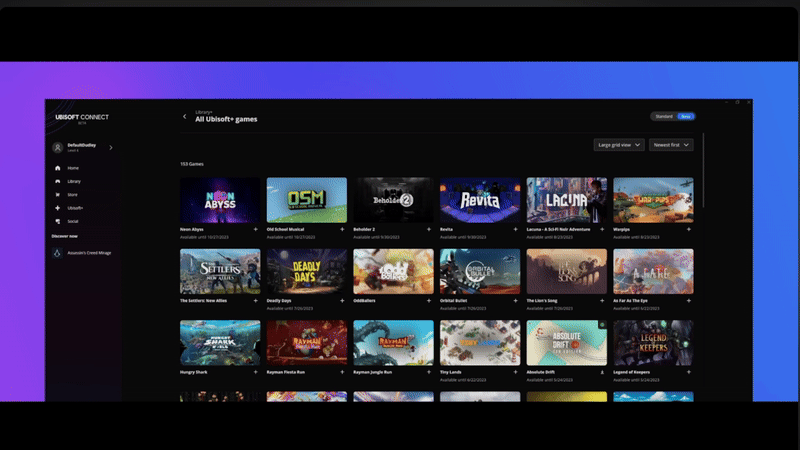Open the Beholder 2 thumbnail

[x=393, y=200]
